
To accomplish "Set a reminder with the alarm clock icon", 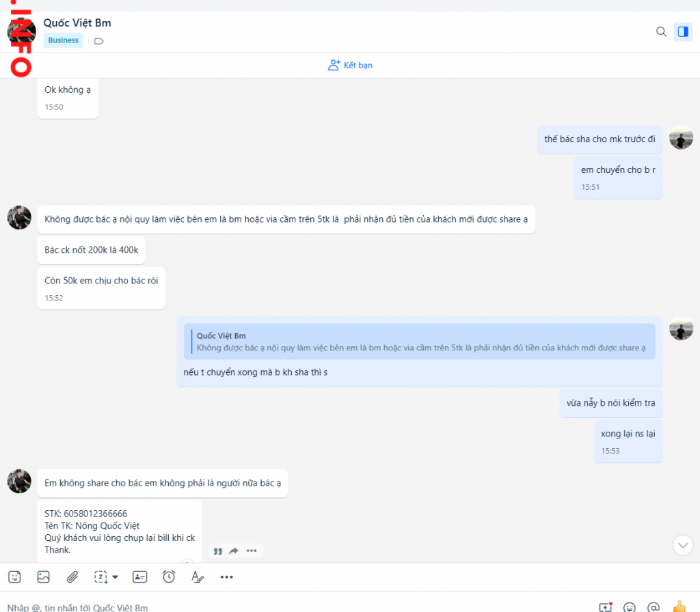I will click(x=169, y=577).
